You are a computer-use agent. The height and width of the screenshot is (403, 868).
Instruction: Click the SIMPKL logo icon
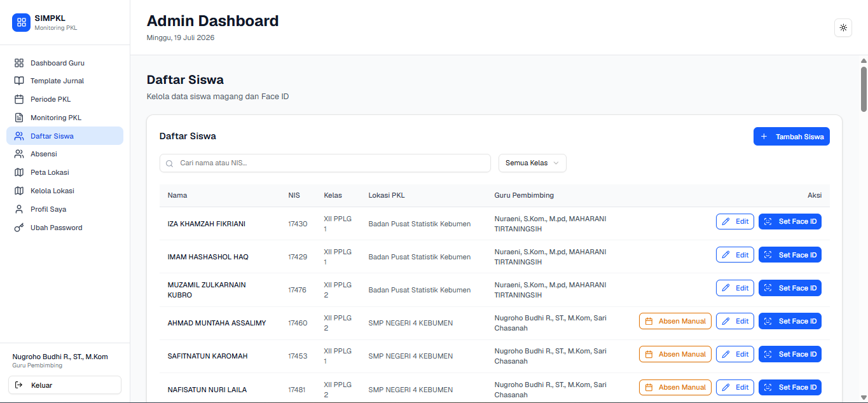pyautogui.click(x=21, y=22)
